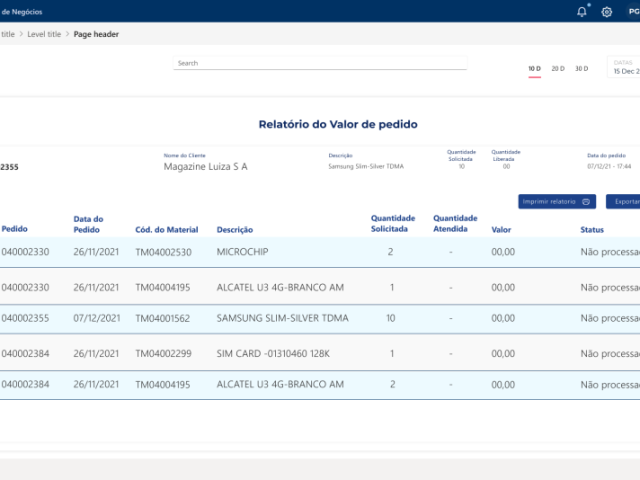Open settings via the gear icon
Viewport: 640px width, 480px height.
(607, 12)
